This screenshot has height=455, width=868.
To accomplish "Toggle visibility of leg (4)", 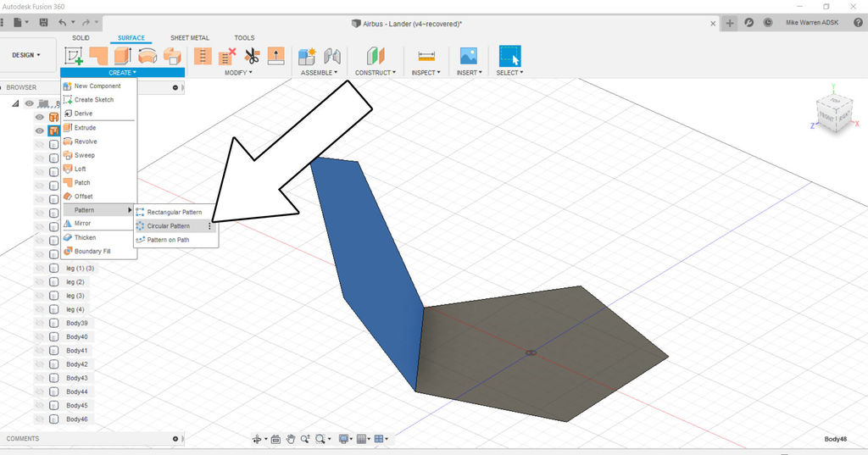I will click(39, 309).
